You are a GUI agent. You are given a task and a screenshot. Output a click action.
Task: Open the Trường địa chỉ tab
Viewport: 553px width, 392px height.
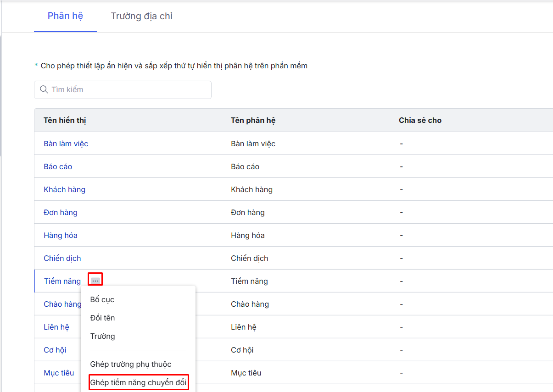point(141,17)
